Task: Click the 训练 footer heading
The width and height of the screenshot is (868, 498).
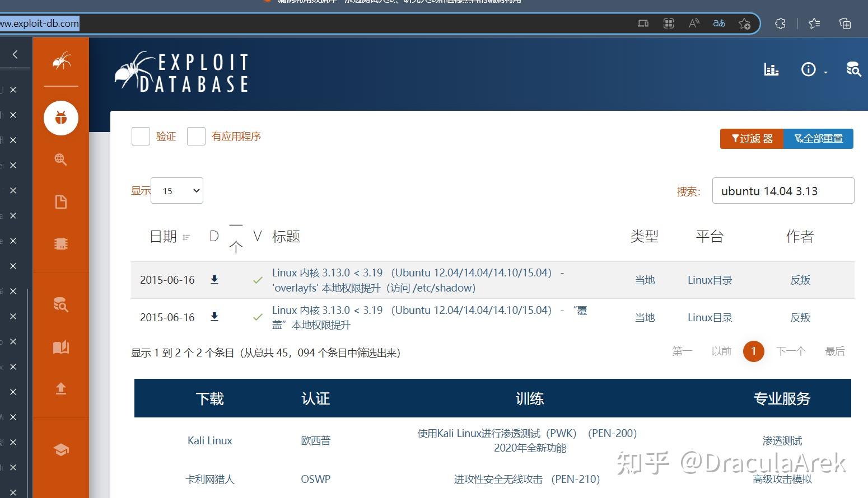Action: click(530, 398)
